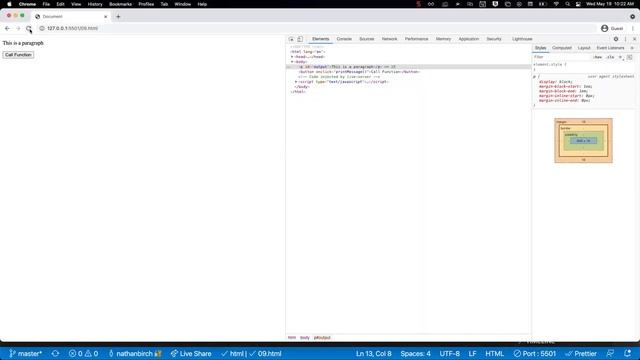Open a new browser tab with the plus icon
The width and height of the screenshot is (640, 360).
coord(118,17)
